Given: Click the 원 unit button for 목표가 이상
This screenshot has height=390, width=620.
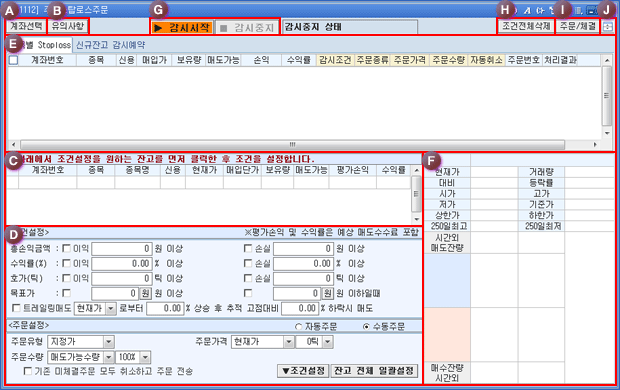Looking at the screenshot, I should pos(145,293).
